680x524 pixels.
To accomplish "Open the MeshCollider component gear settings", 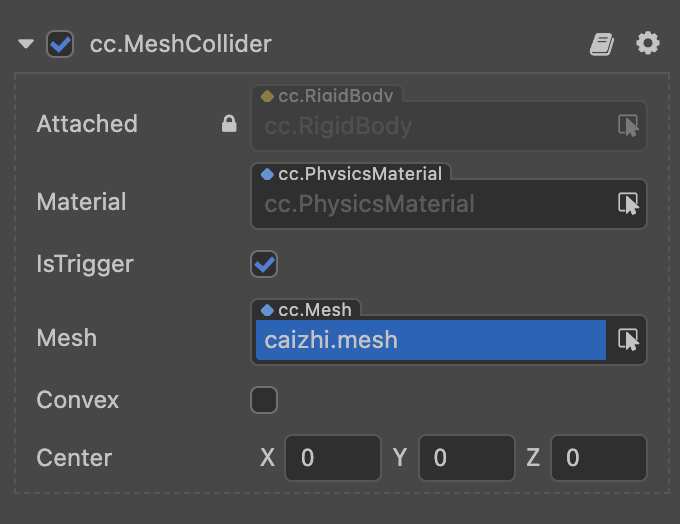I will [x=648, y=44].
